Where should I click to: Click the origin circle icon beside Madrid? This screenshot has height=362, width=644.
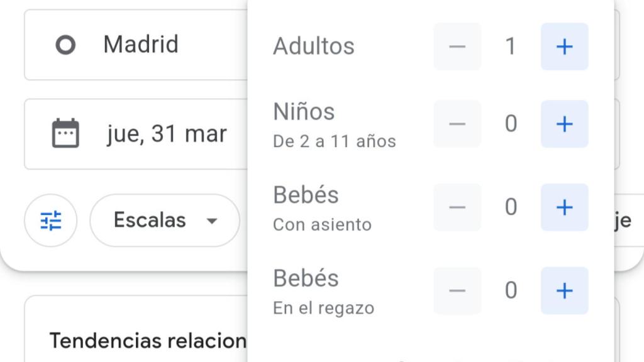(x=65, y=45)
